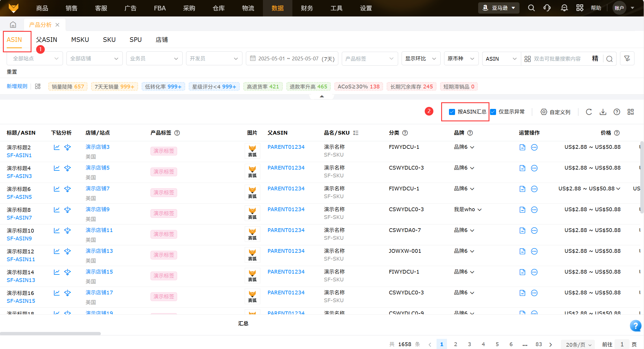Click the 重置 reset button
The image size is (644, 349).
(x=12, y=72)
